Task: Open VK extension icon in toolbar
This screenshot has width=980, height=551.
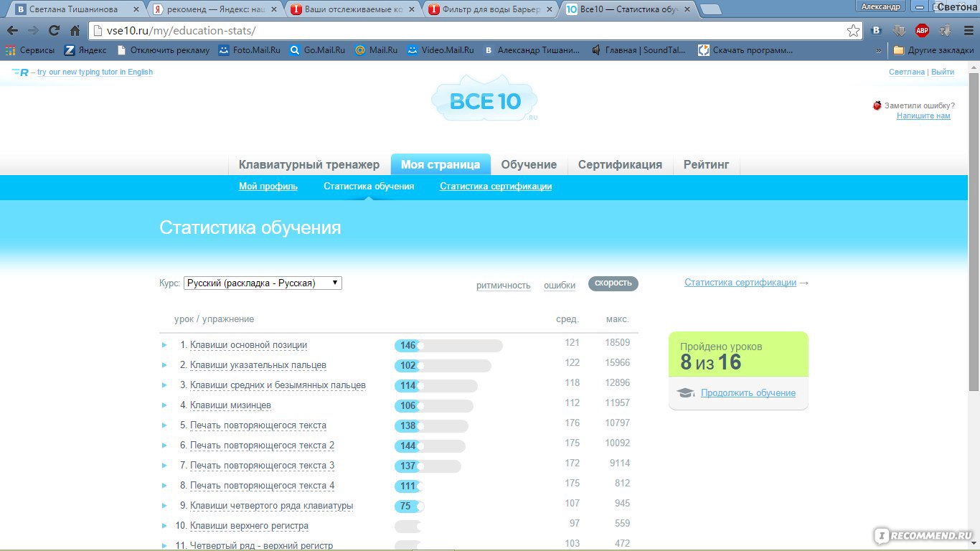Action: click(876, 31)
